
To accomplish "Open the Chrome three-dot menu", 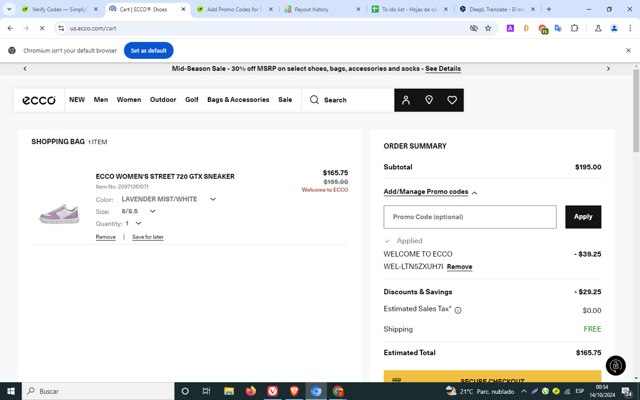I will click(630, 28).
